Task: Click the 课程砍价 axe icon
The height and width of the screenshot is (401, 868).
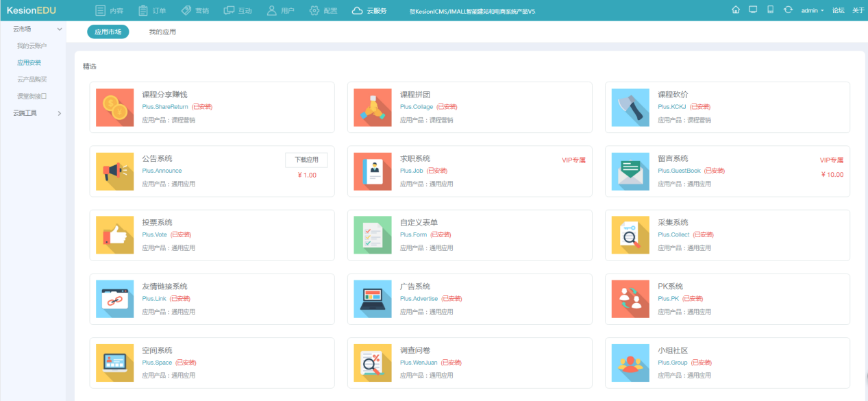Action: [630, 108]
